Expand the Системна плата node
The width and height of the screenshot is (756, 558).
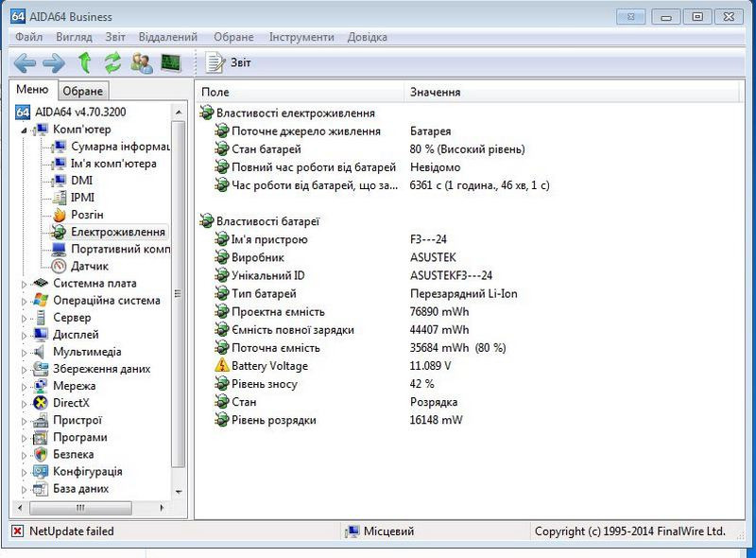tap(24, 285)
